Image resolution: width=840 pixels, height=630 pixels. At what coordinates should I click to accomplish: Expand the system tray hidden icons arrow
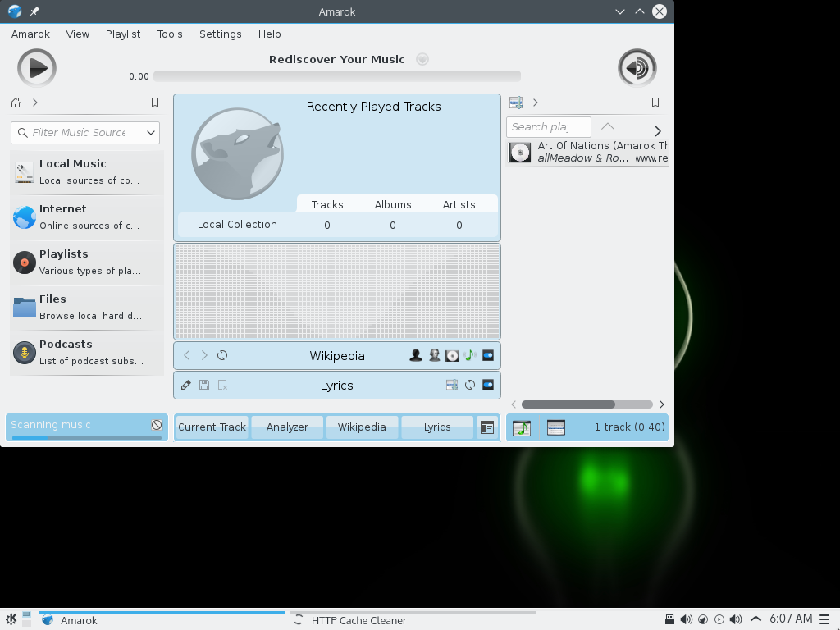(x=756, y=619)
